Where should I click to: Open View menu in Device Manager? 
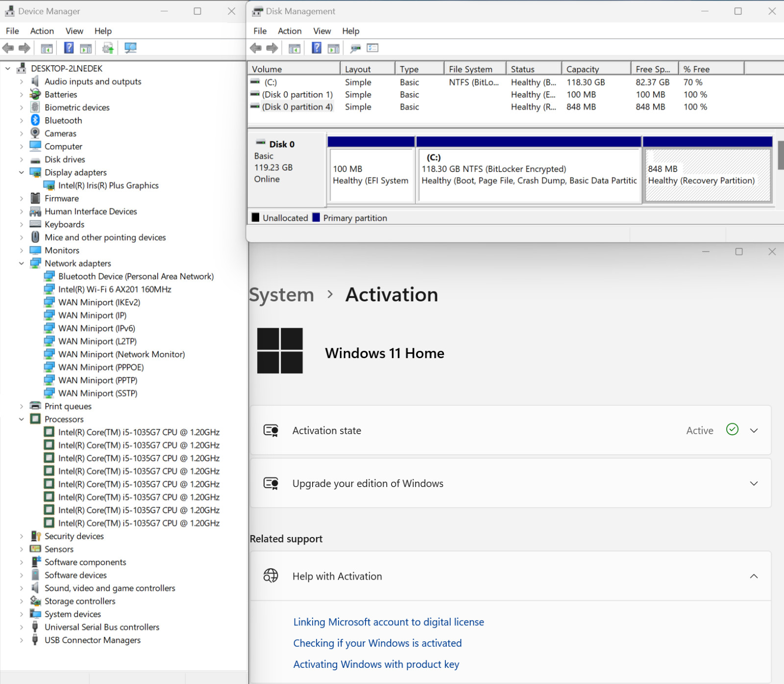(x=74, y=31)
